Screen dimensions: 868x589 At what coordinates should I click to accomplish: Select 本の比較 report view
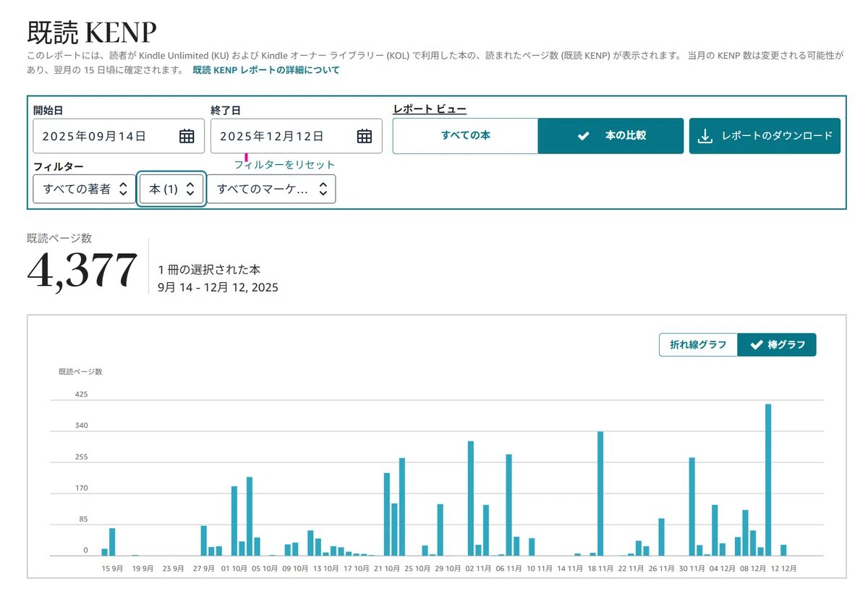(x=610, y=136)
